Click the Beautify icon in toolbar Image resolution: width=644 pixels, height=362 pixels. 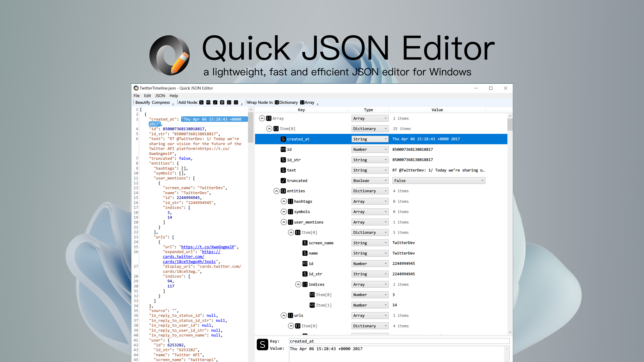(142, 103)
